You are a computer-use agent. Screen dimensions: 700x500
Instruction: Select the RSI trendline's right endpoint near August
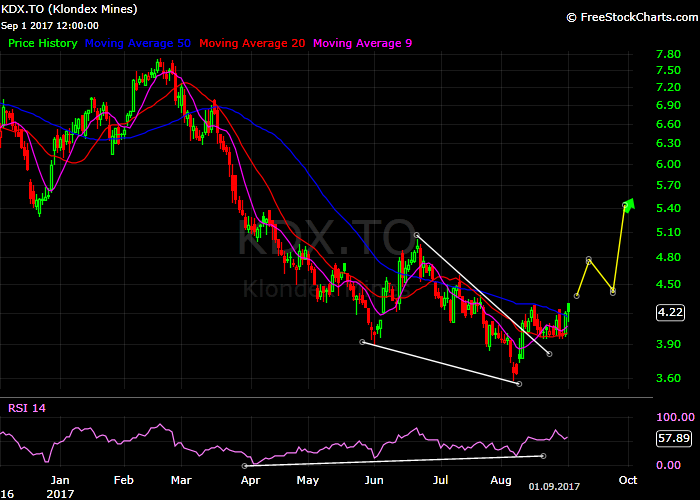[x=542, y=456]
